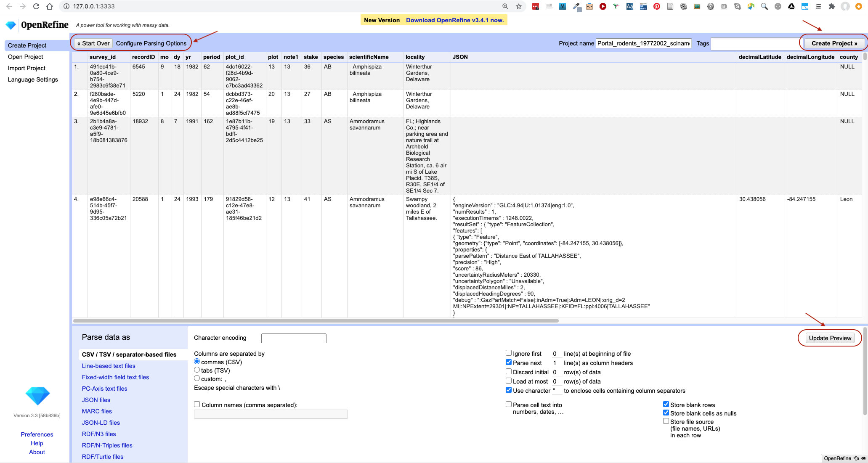Click the Character encoding input field
This screenshot has width=868, height=463.
point(294,337)
